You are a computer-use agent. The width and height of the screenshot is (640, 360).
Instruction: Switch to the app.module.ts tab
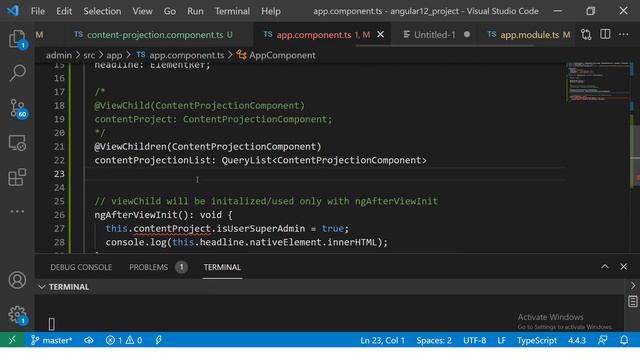pos(529,35)
